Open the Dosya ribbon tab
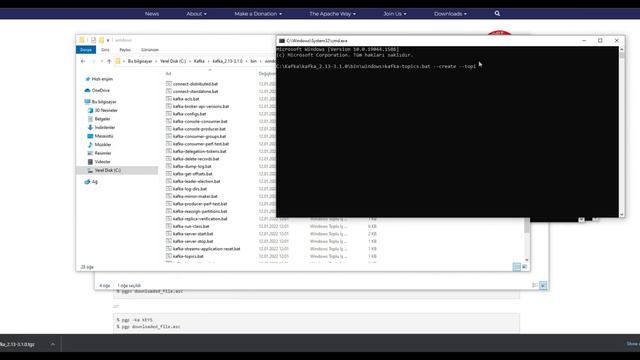 coord(86,50)
